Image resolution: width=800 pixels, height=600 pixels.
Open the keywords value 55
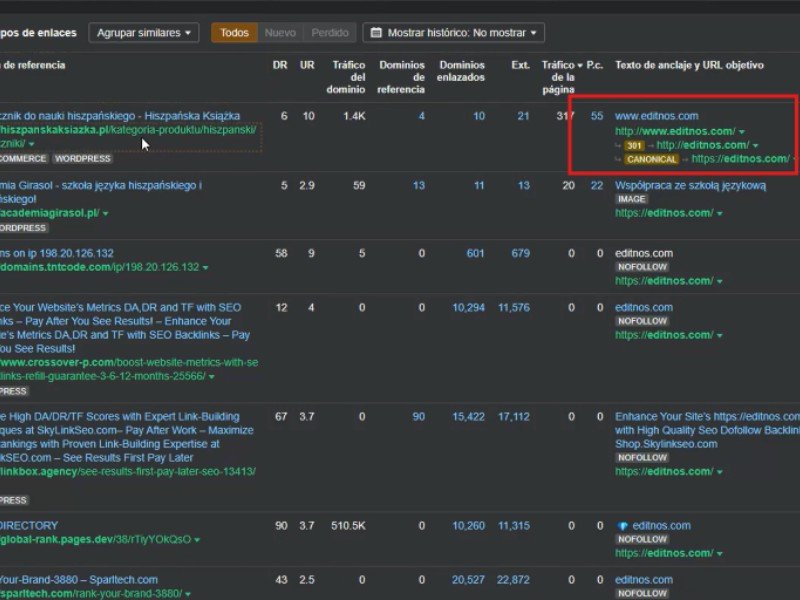pos(597,116)
